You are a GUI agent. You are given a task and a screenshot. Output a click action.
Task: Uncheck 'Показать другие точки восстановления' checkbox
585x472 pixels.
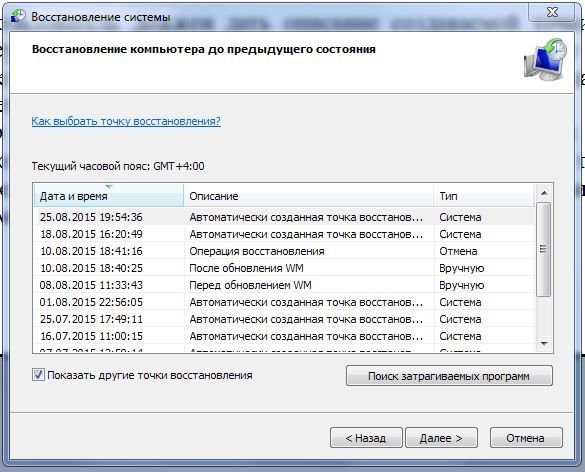coord(38,375)
